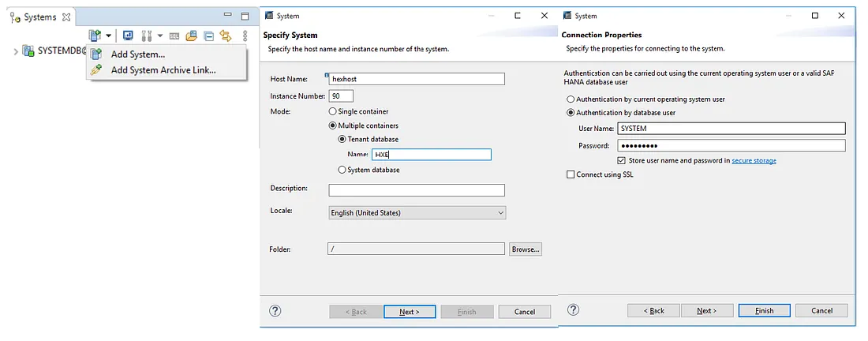Select the Single container radio button
The image size is (868, 341).
coord(333,111)
